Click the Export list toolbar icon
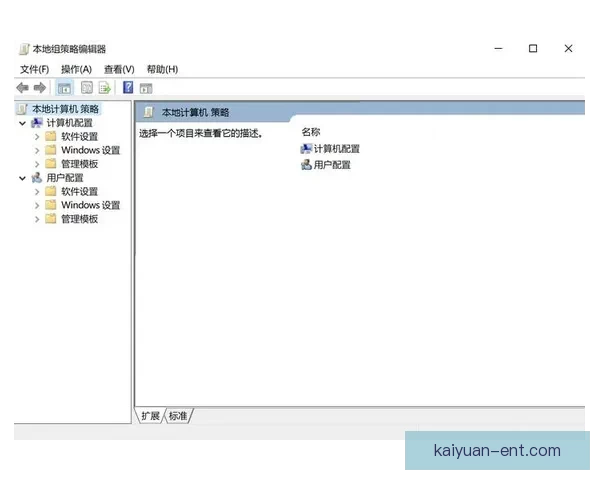This screenshot has width=600, height=480. click(x=104, y=88)
